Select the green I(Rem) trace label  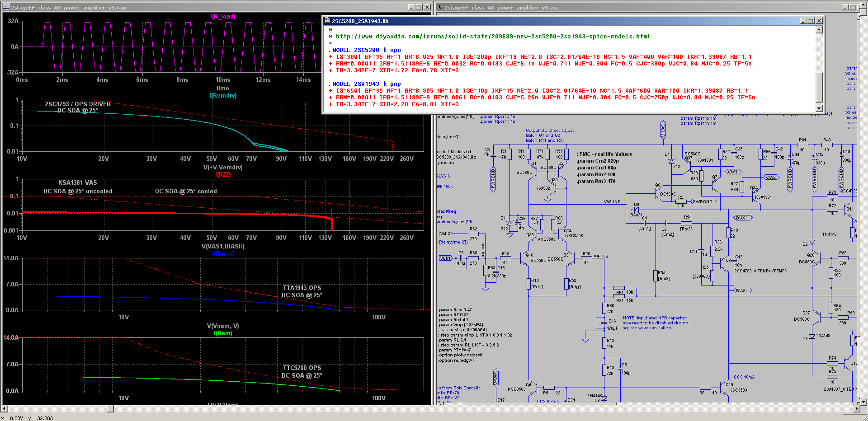(x=223, y=333)
